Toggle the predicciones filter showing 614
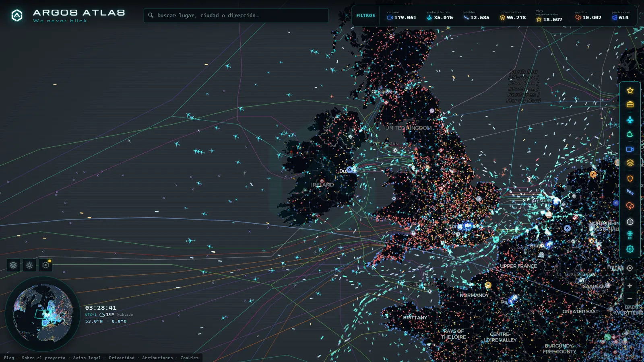 pos(621,16)
